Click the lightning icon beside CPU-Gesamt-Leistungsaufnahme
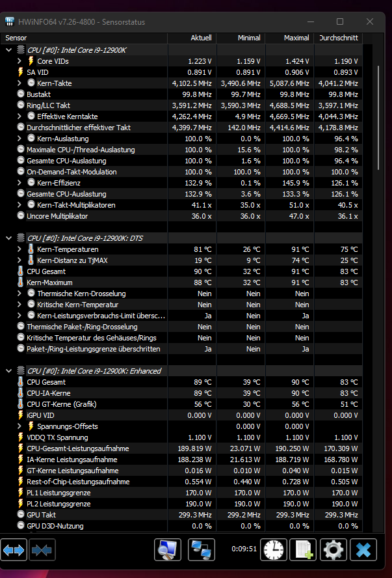Screen dimensions: 392x578 pos(21,448)
